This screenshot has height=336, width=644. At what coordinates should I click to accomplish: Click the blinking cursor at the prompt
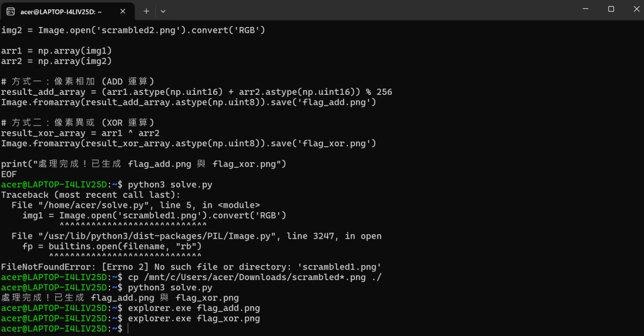click(128, 328)
